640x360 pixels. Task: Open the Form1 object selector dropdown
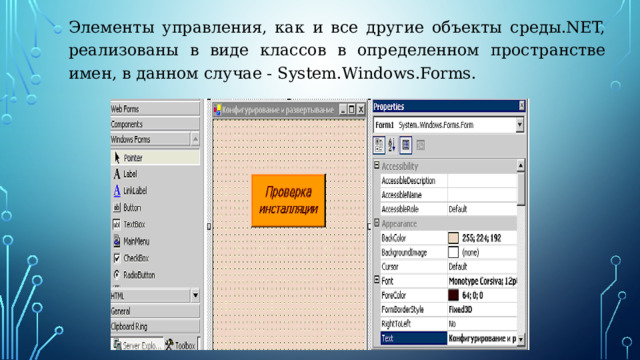pos(519,124)
